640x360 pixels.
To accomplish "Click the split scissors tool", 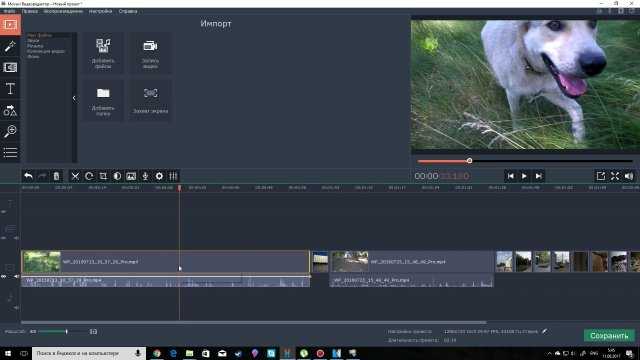I will coord(75,176).
